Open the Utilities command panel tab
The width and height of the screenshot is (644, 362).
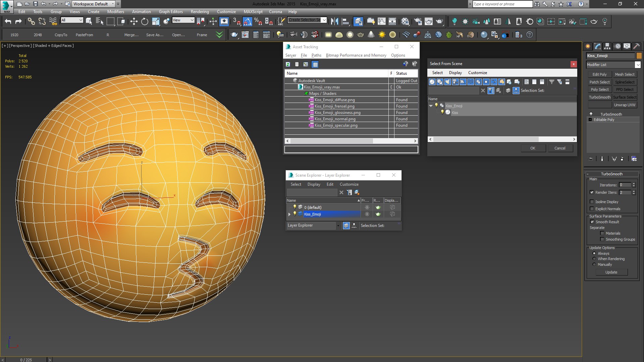coord(636,46)
